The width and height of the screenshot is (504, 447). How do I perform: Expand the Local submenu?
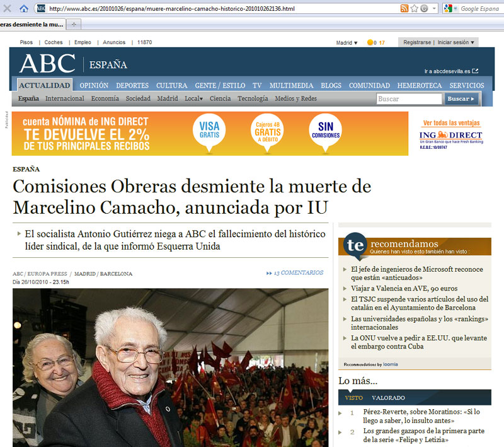[193, 99]
